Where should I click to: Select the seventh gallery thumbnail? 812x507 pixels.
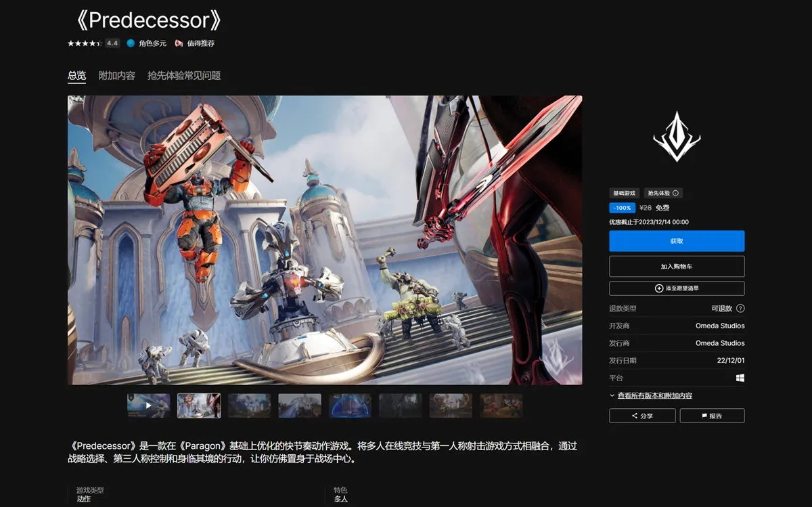451,405
